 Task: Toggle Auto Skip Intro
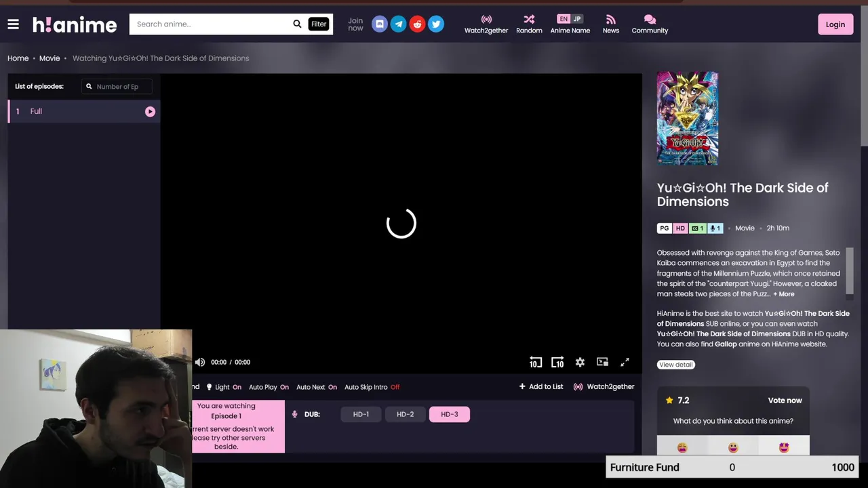pyautogui.click(x=372, y=387)
